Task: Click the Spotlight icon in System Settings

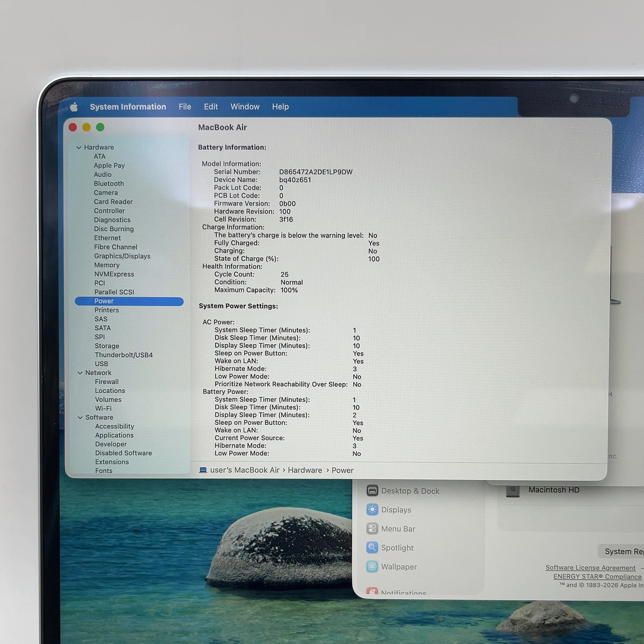Action: [372, 547]
